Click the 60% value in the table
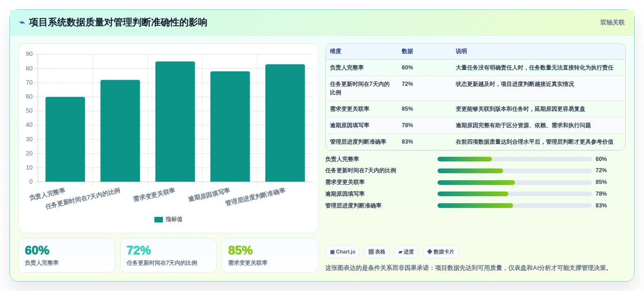Screen dimensions: 644x291 (407, 68)
